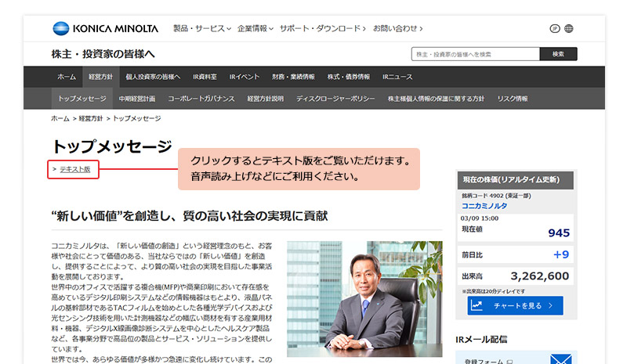Click the chart icon on チャートを見る button
The width and height of the screenshot is (627, 364).
coord(476,305)
